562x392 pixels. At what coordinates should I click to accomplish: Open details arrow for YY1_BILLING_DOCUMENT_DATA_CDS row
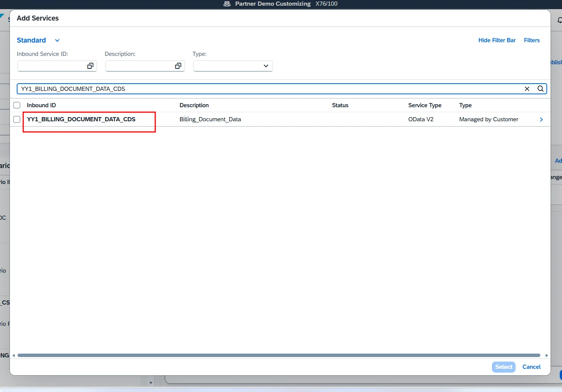pyautogui.click(x=541, y=119)
